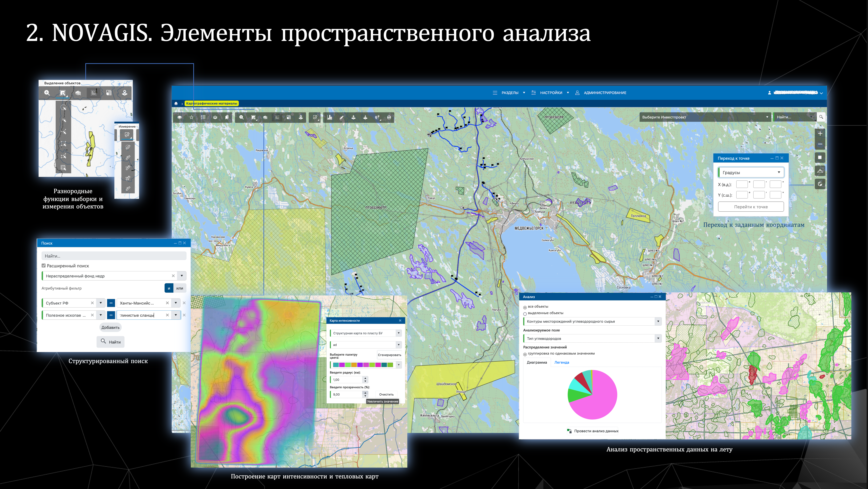The width and height of the screenshot is (868, 489).
Task: Click the Перейти к точке button
Action: [751, 207]
